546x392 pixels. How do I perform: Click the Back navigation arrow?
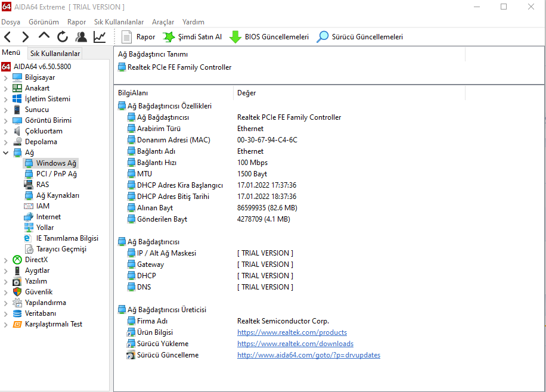click(x=8, y=37)
